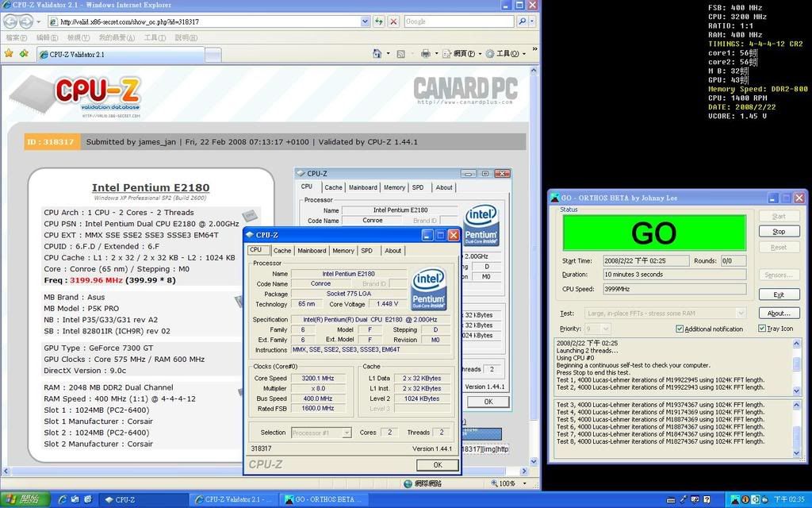Click the Page (網頁) toolbar button
Screen dimensions: 812x508
[x=462, y=53]
